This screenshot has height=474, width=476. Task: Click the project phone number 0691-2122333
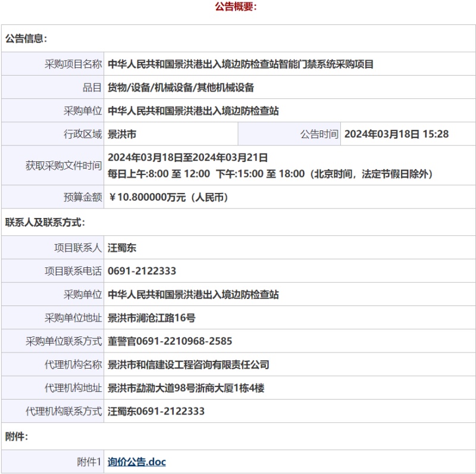pyautogui.click(x=142, y=271)
